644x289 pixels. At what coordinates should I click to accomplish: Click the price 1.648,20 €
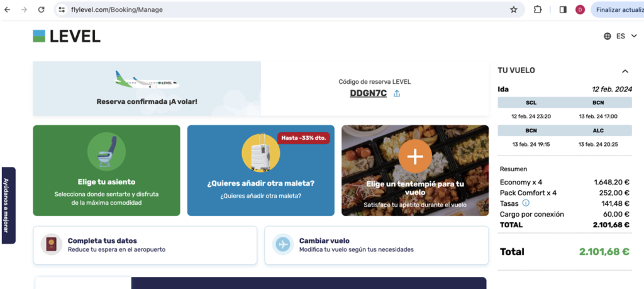(x=611, y=182)
